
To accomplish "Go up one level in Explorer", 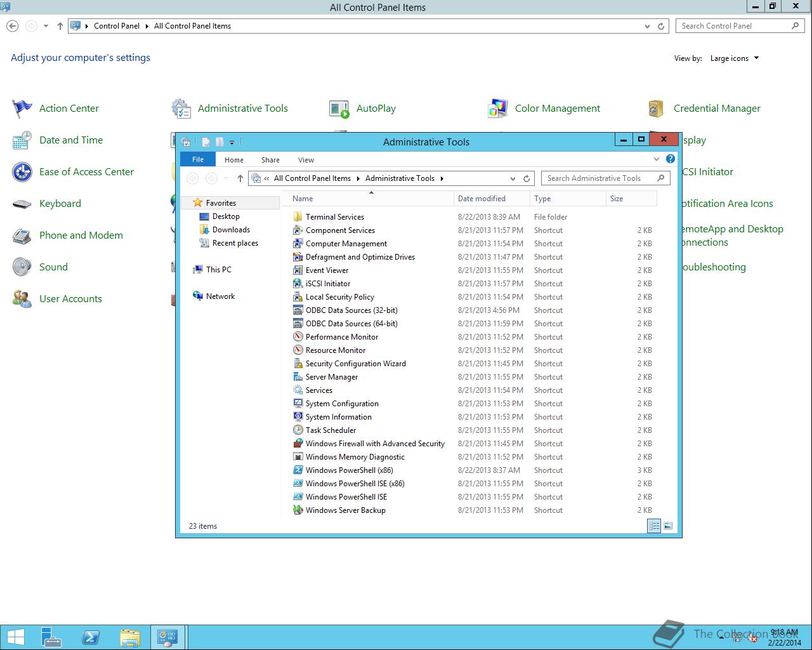I will (x=240, y=178).
